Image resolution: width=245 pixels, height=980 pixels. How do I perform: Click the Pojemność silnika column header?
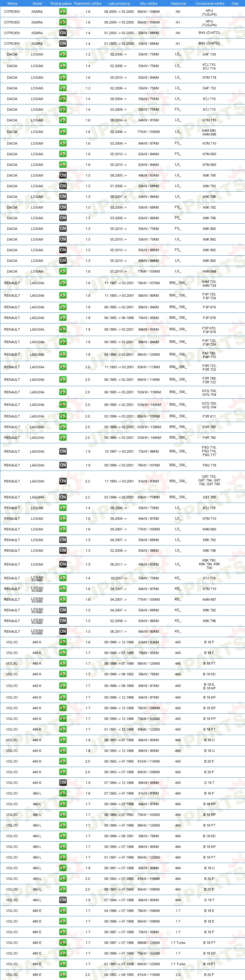tap(87, 3)
